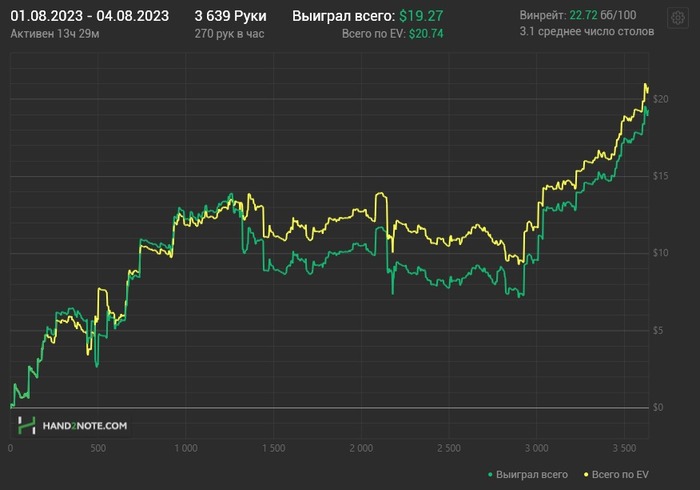Click '3.1 среднее число столов' text
This screenshot has width=700, height=490.
click(x=587, y=31)
